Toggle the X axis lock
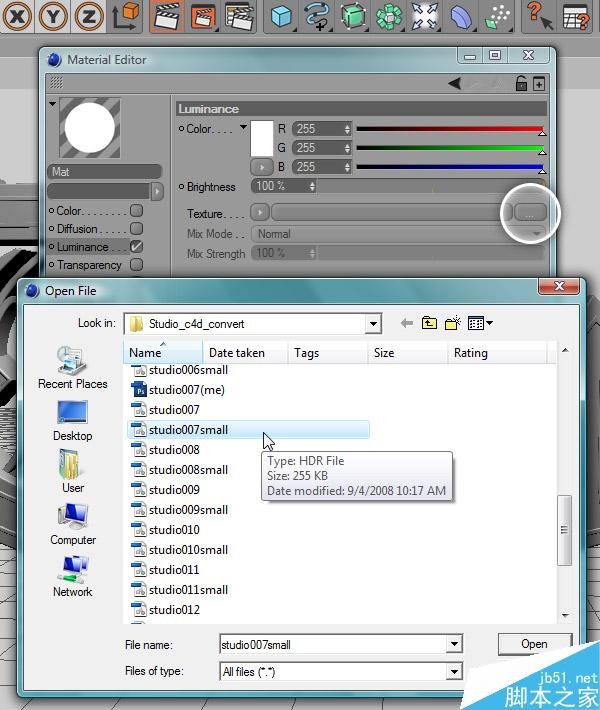 pyautogui.click(x=17, y=16)
